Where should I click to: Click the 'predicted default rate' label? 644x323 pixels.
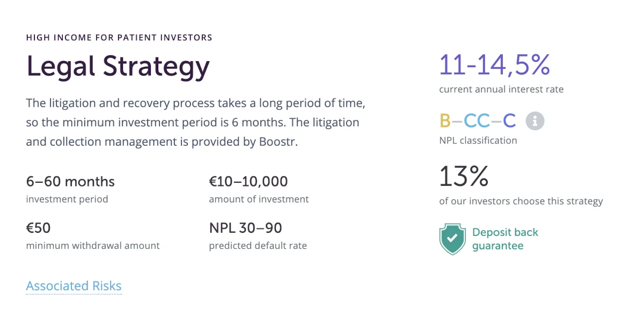pyautogui.click(x=258, y=246)
